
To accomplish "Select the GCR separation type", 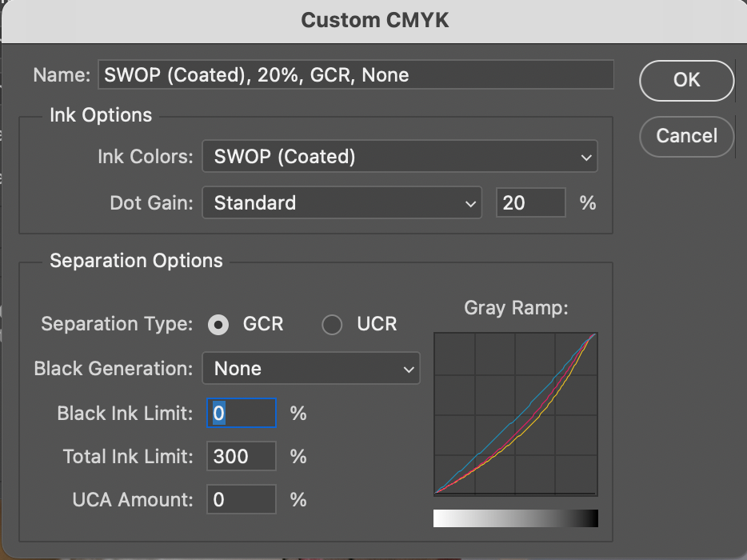I will (x=218, y=325).
